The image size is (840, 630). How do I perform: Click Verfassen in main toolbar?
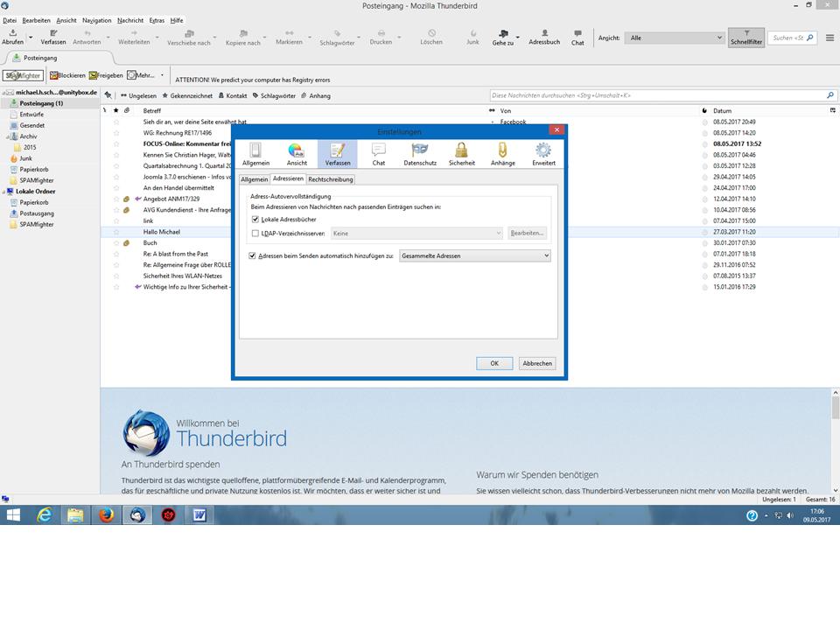(53, 37)
